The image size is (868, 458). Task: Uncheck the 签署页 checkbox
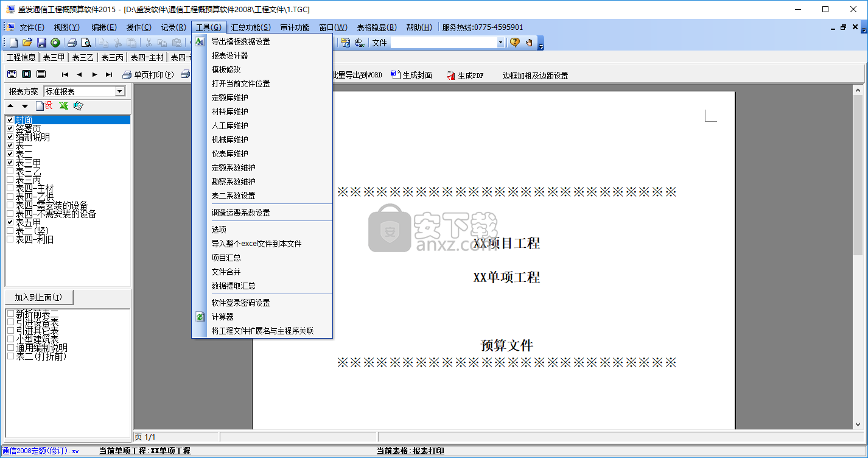coord(10,129)
